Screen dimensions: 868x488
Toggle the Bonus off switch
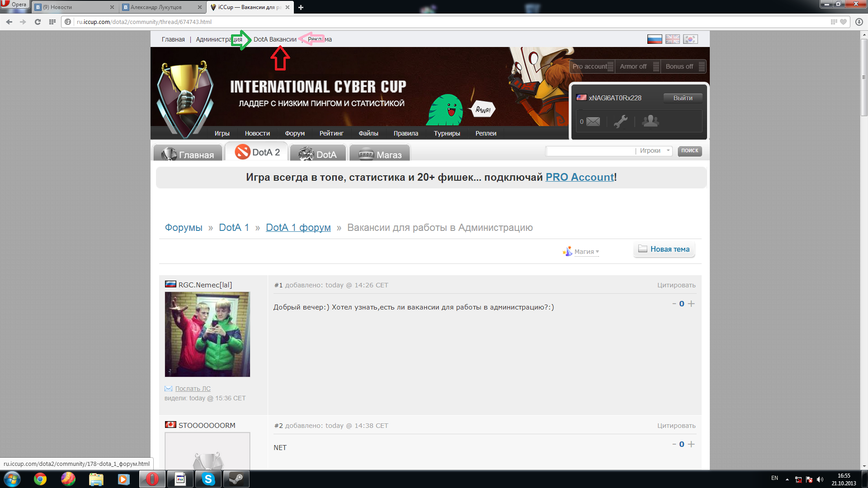[x=684, y=66]
